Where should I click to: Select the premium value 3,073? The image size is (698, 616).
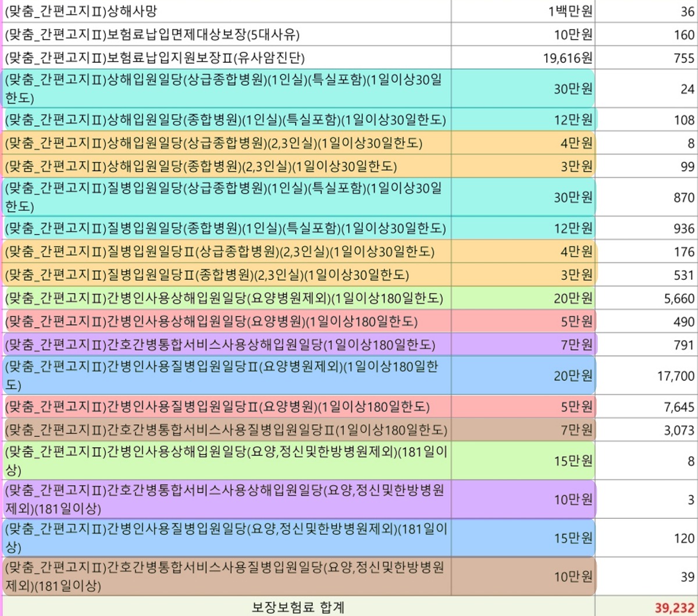679,430
